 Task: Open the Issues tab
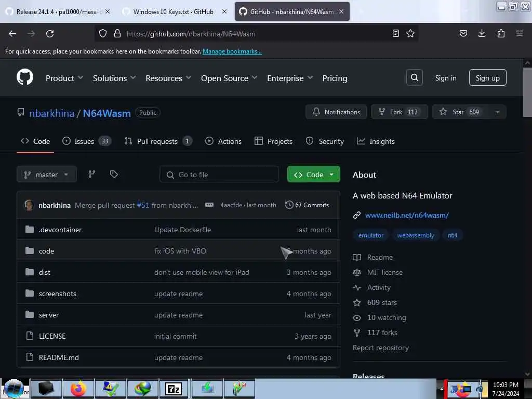(x=87, y=141)
